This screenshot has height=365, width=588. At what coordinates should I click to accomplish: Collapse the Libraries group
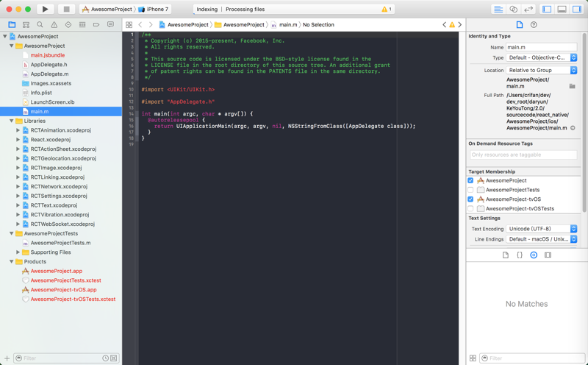click(11, 121)
